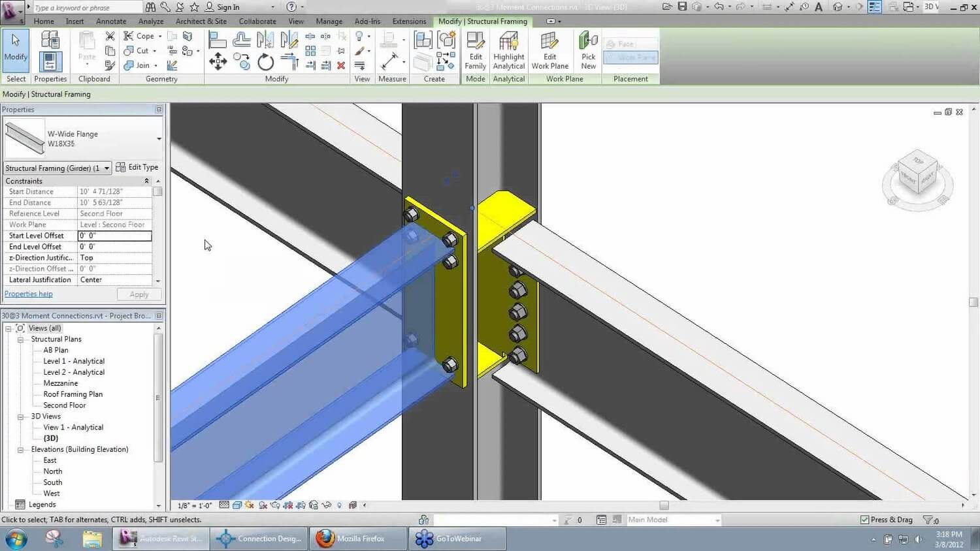Click the horizontal view scrollbar thumb

tap(664, 505)
